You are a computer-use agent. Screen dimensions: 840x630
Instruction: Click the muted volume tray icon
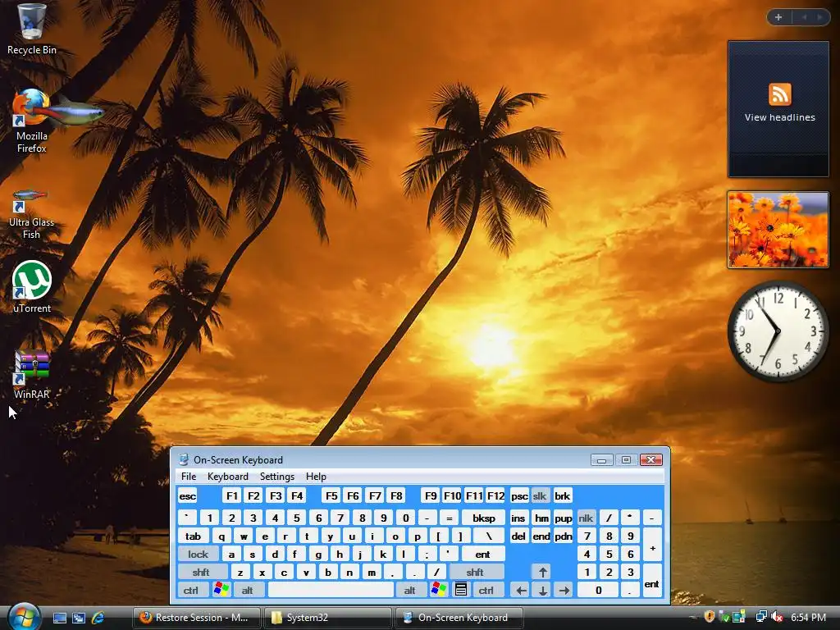[x=777, y=617]
